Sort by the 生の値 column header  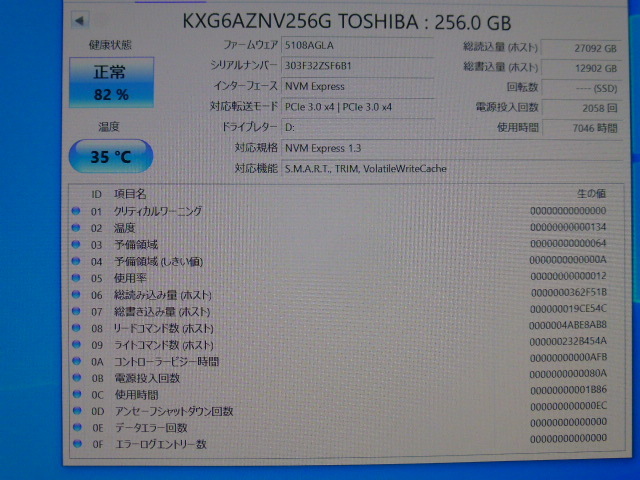pyautogui.click(x=591, y=193)
